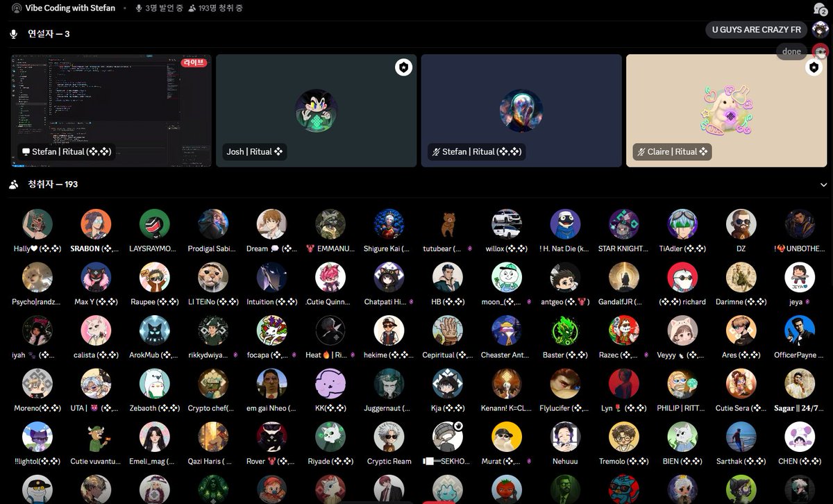Open tutubear's bear avatar
Image resolution: width=833 pixels, height=504 pixels.
point(448,224)
